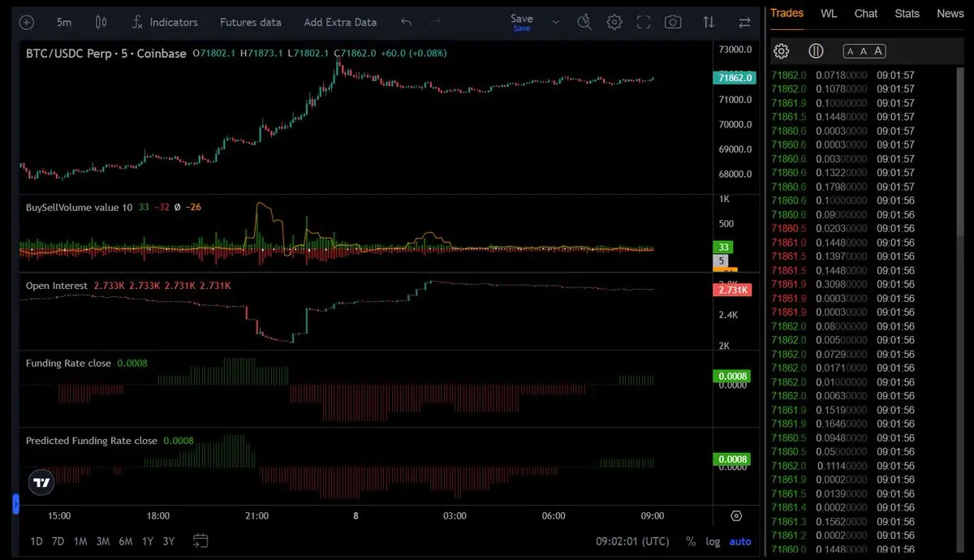Open the go to date calendar icon
The height and width of the screenshot is (560, 974).
(x=200, y=541)
